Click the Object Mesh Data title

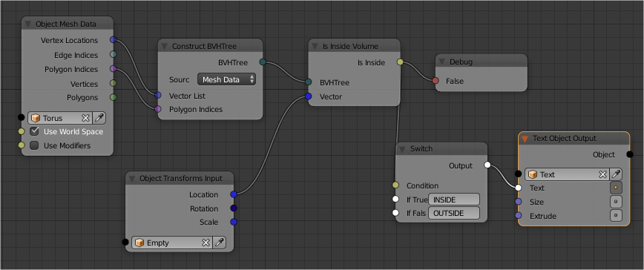[66, 24]
